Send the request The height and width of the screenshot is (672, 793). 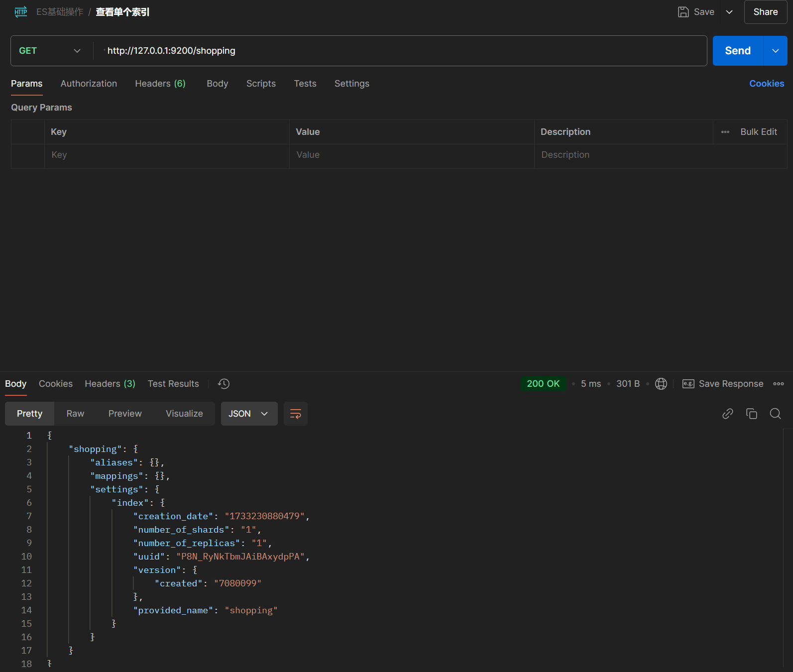click(x=738, y=51)
